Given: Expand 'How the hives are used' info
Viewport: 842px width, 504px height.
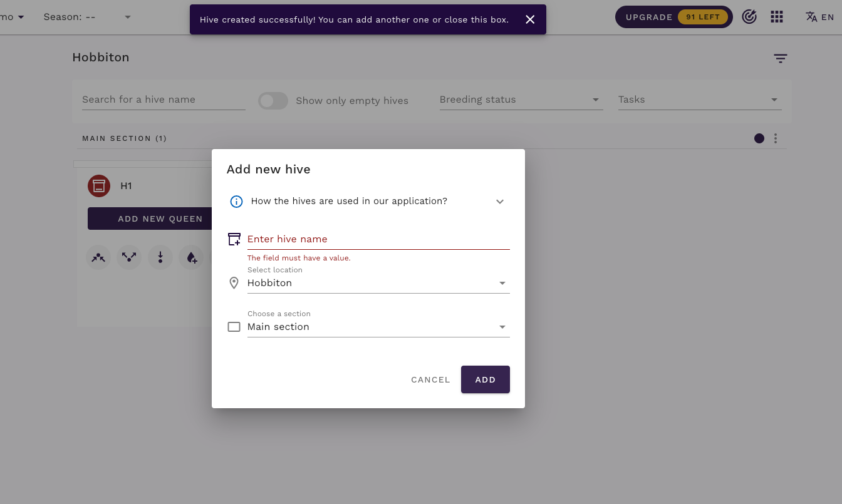Looking at the screenshot, I should [499, 202].
